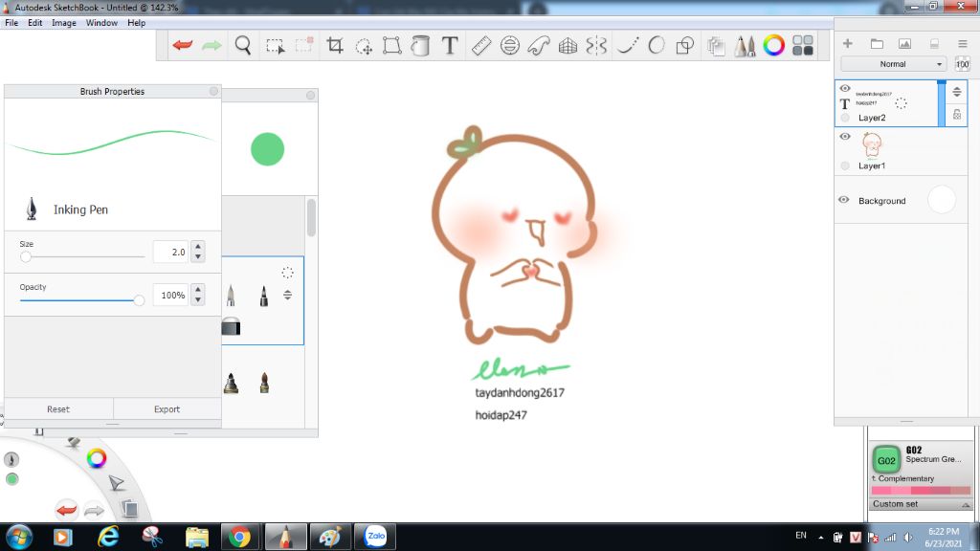The width and height of the screenshot is (980, 551).
Task: Close the Brush Properties panel
Action: [213, 91]
